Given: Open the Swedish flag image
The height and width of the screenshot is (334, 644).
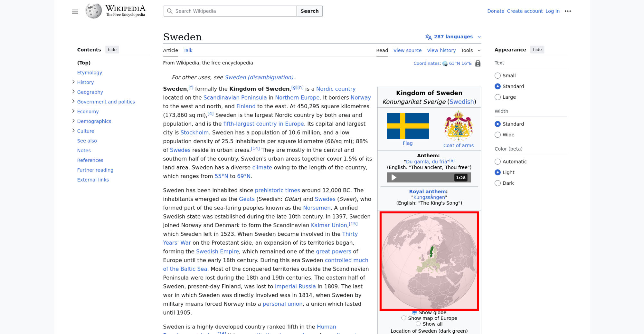Looking at the screenshot, I should tap(408, 126).
